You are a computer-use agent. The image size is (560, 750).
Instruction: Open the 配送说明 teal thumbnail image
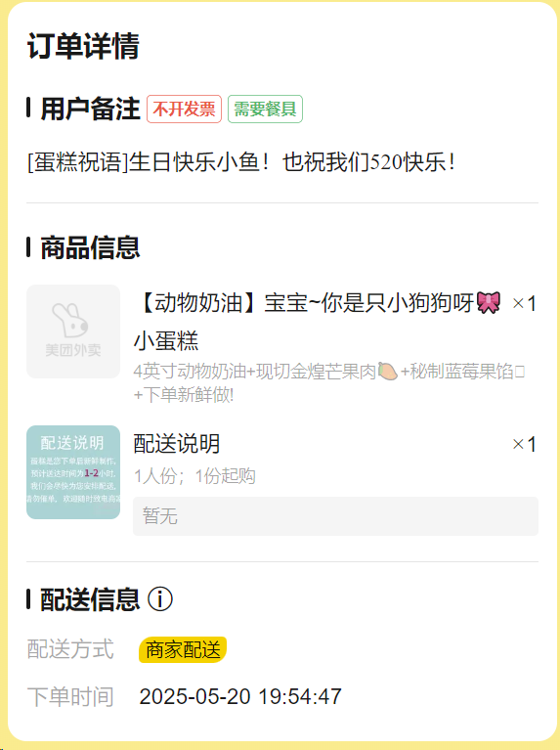pos(73,472)
